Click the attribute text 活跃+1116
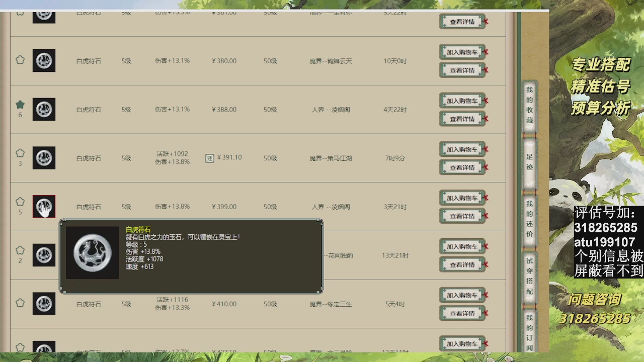644x362 pixels. point(172,300)
